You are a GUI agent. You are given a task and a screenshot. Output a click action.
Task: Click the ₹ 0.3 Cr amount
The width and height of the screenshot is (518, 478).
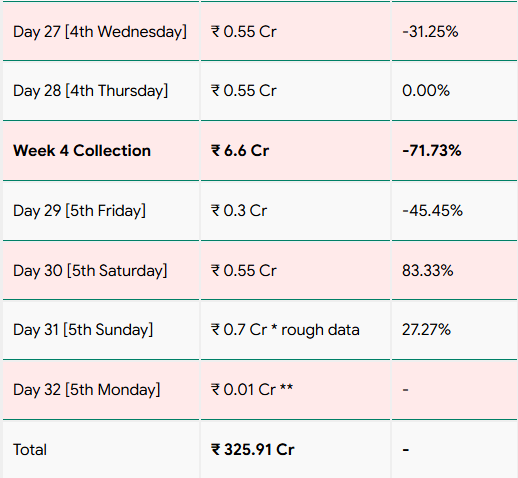[x=239, y=211]
